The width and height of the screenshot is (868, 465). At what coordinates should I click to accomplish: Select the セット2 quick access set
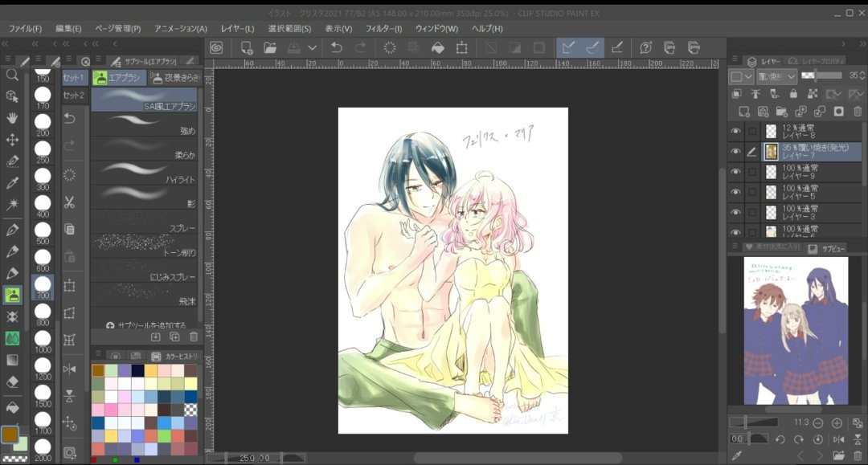[x=74, y=95]
